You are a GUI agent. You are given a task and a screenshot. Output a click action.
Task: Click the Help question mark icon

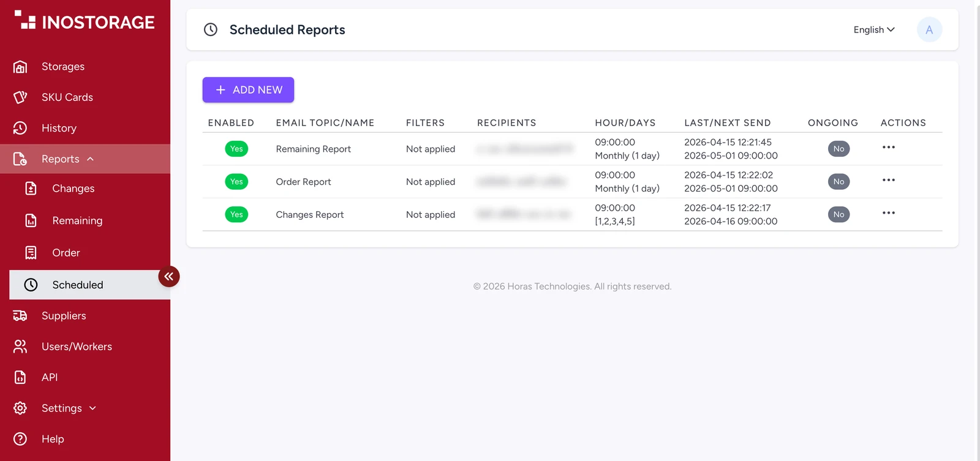pos(20,439)
